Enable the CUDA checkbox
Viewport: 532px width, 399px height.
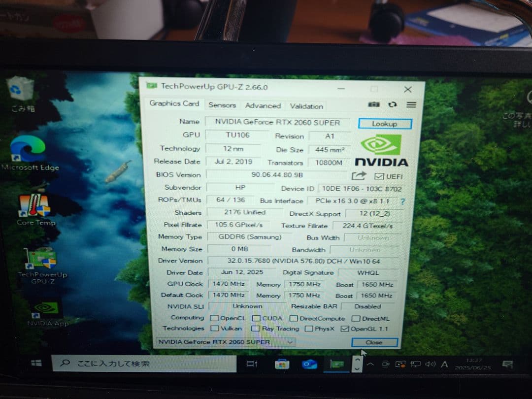coord(257,318)
